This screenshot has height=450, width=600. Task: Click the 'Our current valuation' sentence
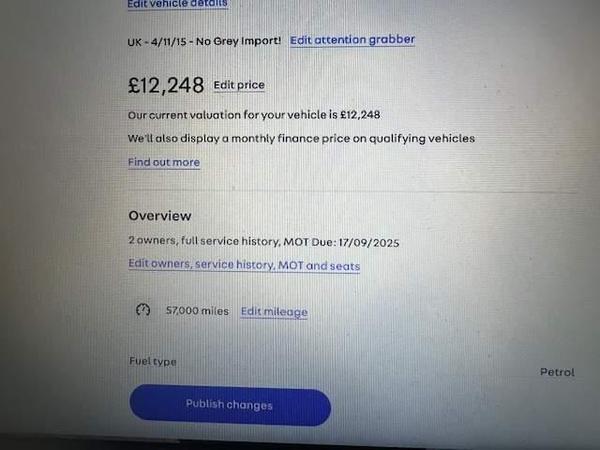(x=254, y=115)
